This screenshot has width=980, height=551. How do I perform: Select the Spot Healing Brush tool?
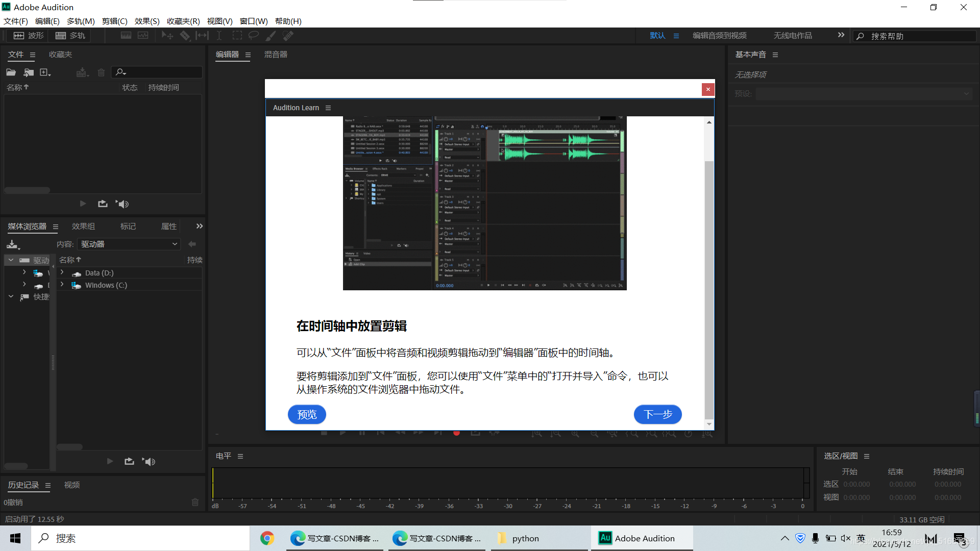(288, 36)
